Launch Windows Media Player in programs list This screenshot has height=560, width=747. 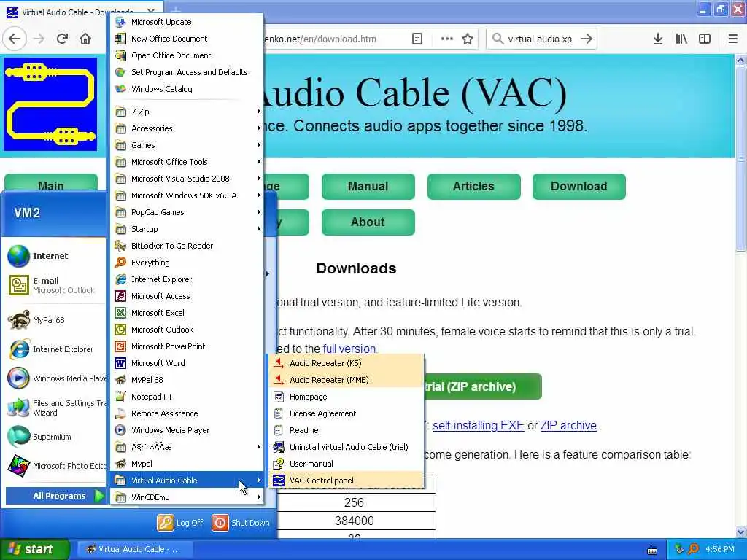click(x=187, y=430)
